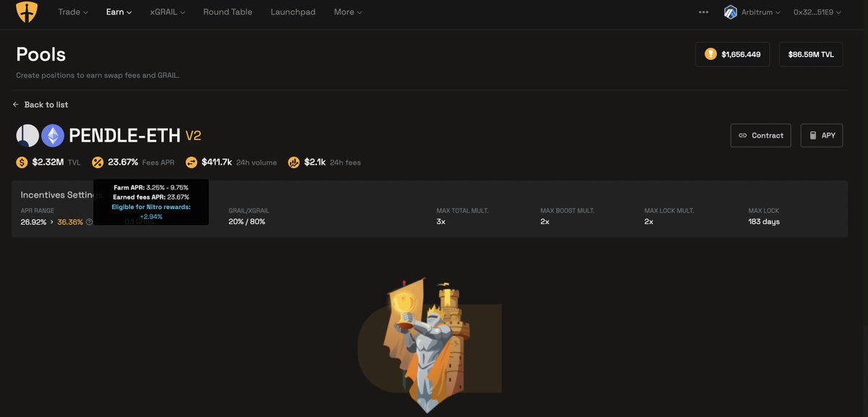The height and width of the screenshot is (417, 868).
Task: Click the ETH token icon
Action: click(53, 136)
